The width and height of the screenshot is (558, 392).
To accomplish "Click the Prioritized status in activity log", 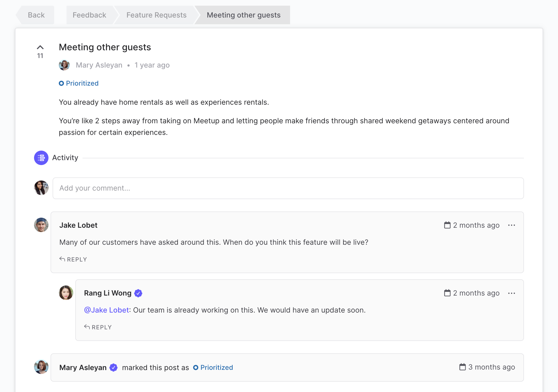I will pos(213,368).
